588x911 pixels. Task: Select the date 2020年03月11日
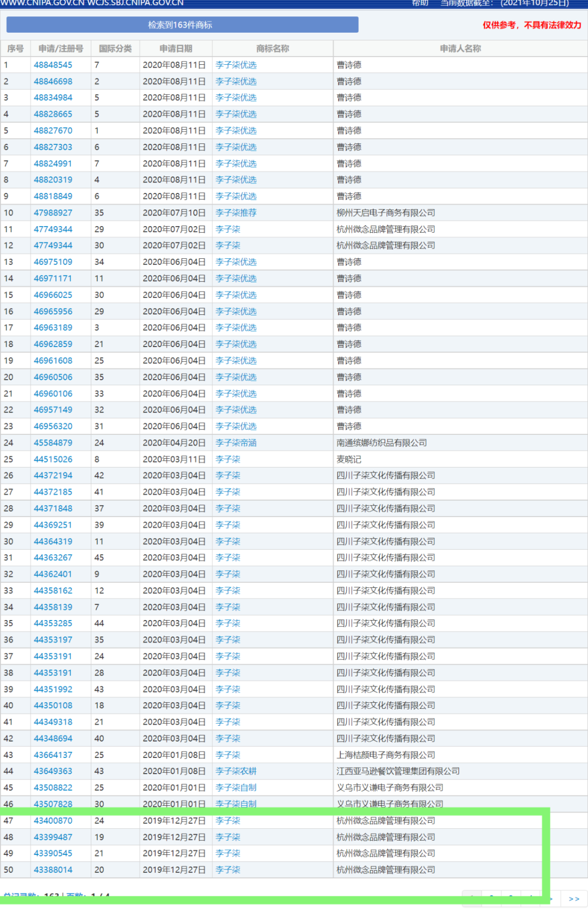click(174, 459)
